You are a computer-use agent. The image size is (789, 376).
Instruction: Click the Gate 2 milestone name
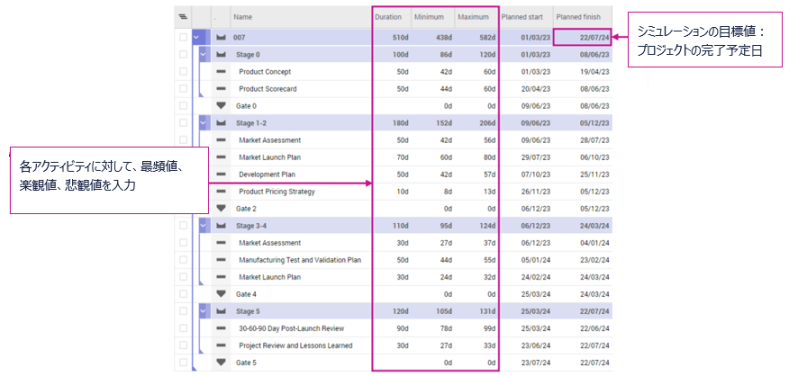[246, 208]
